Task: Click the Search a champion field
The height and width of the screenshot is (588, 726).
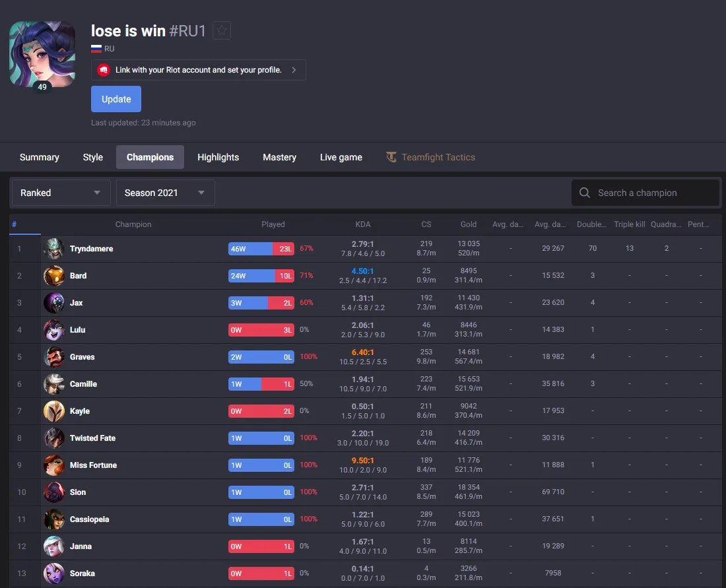Action: 645,193
